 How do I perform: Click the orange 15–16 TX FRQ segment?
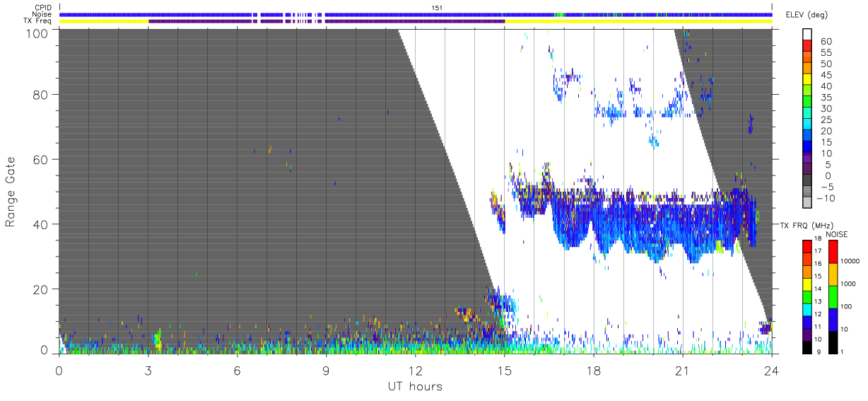pos(807,270)
